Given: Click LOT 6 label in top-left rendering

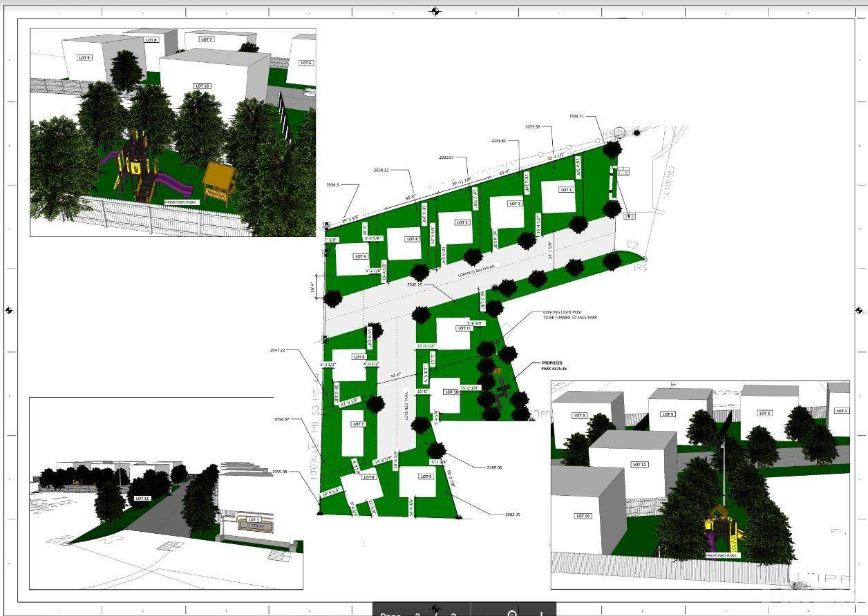Looking at the screenshot, I should click(x=305, y=63).
